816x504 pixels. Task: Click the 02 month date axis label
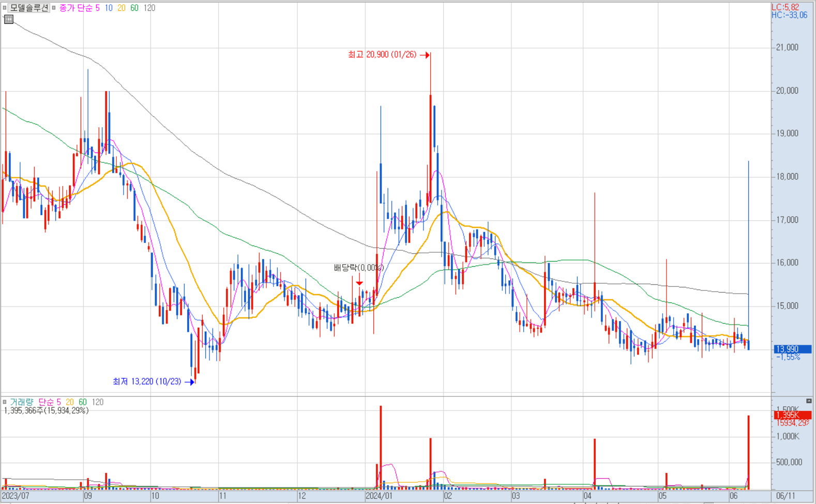(x=448, y=496)
